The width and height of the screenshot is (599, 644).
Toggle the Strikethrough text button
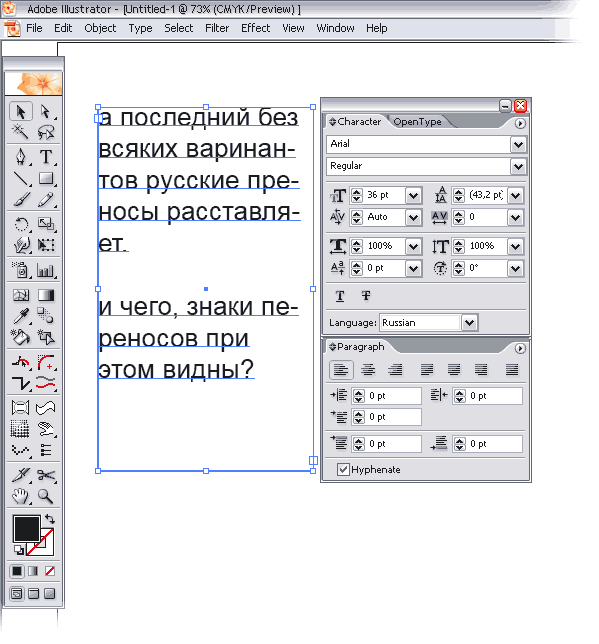tap(366, 296)
